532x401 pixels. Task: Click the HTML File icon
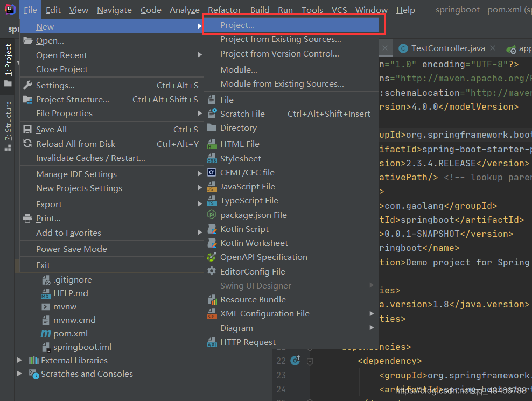point(212,144)
